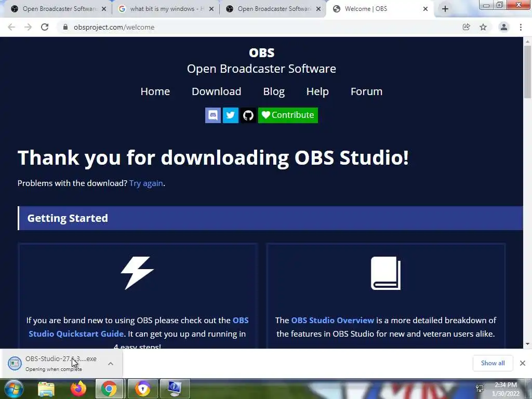Open the Twitter icon link
Image resolution: width=532 pixels, height=399 pixels.
click(230, 115)
